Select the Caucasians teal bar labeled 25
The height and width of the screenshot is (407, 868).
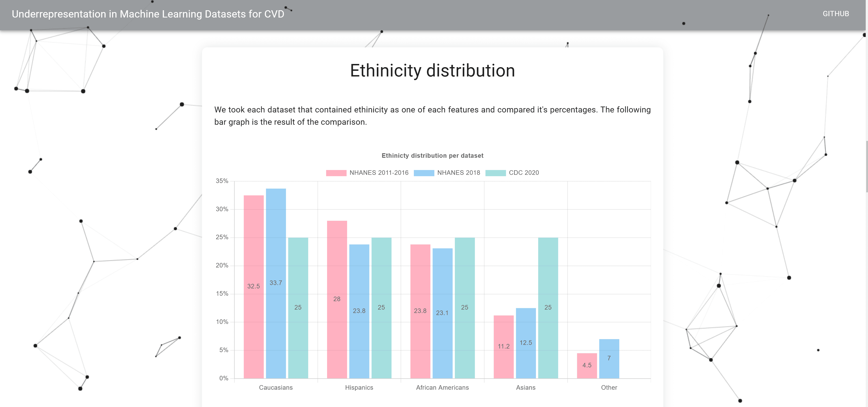tap(298, 308)
